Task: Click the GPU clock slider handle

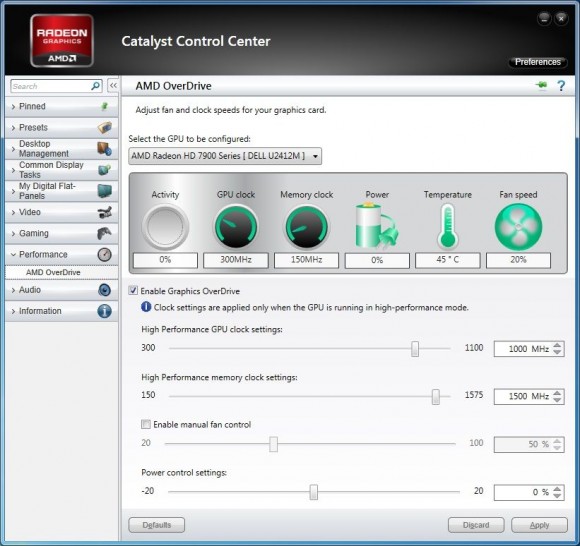Action: (415, 348)
